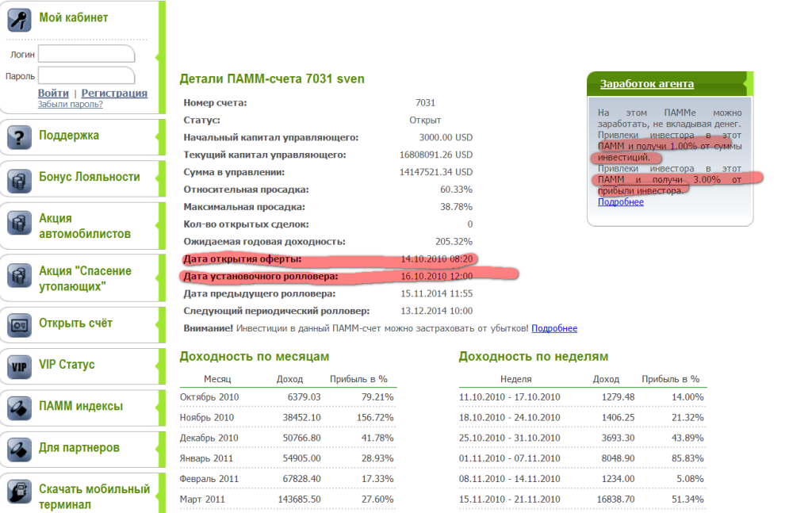Click the barrel icon for Бонус Лояльности
Viewport: 812px width, 513px height.
19,181
